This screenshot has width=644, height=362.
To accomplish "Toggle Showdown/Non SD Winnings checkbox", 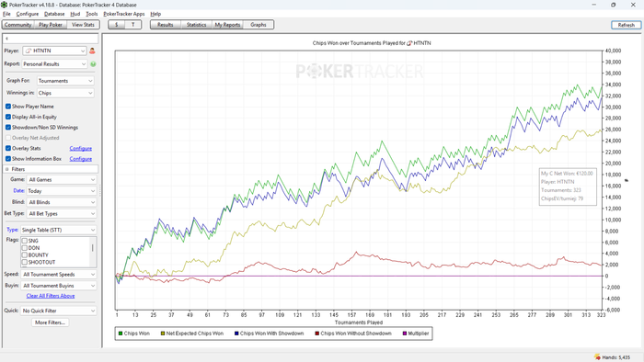I will [x=8, y=128].
